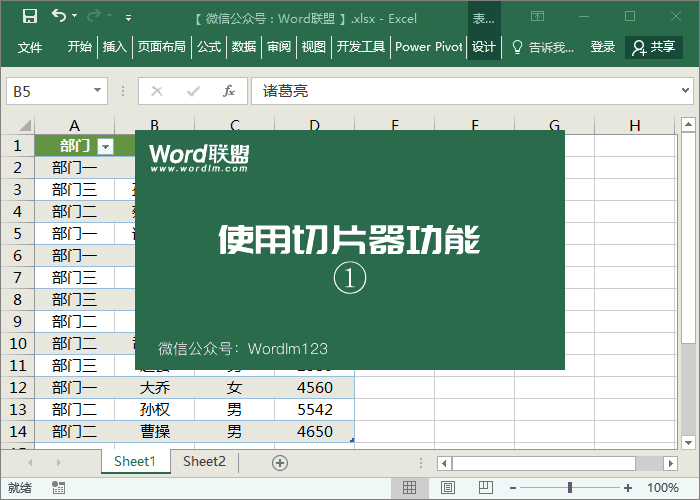The width and height of the screenshot is (700, 500).
Task: Click the zoom slider handle
Action: point(569,488)
